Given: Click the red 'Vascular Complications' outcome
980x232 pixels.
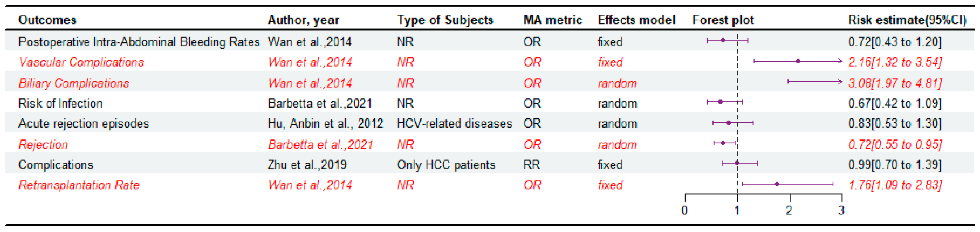Looking at the screenshot, I should click(81, 62).
